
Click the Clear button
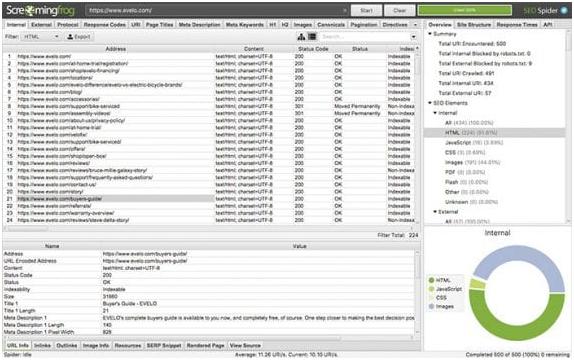(399, 10)
